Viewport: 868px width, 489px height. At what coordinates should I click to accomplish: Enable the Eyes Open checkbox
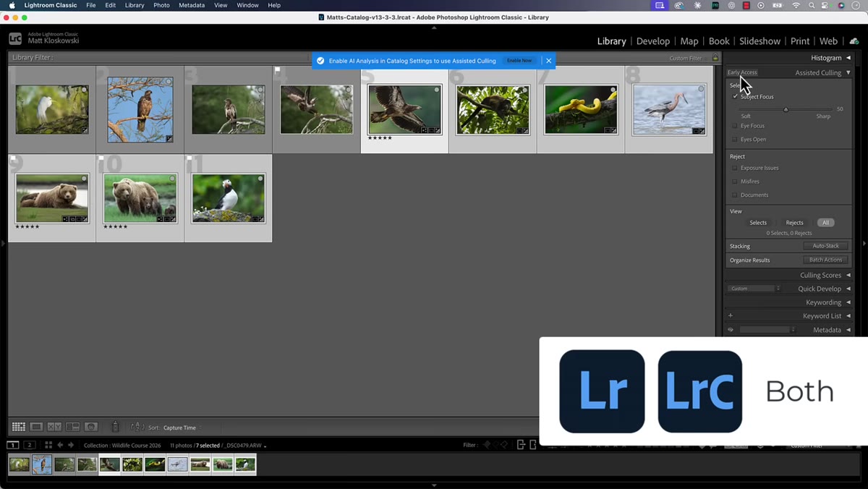(x=735, y=139)
